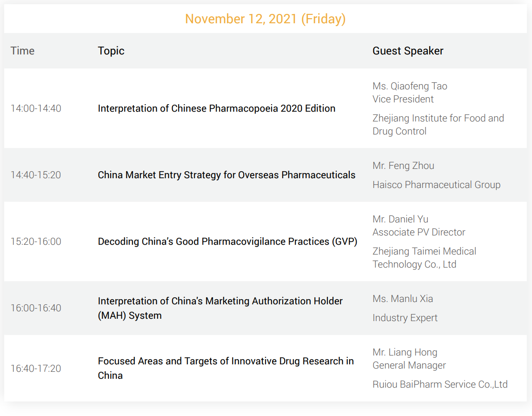Screen dimensions: 532x416
Task: Select the Topic column header
Action: 111,51
